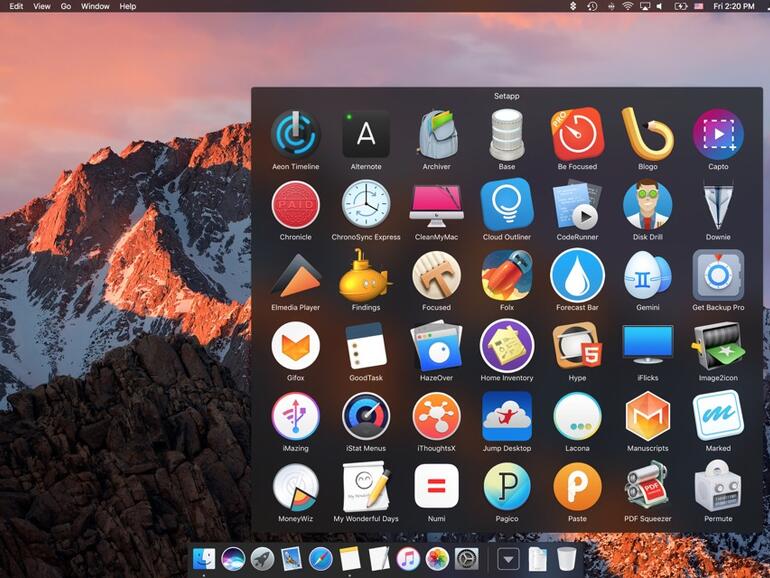Viewport: 770px width, 578px height.
Task: Open Numi calculator
Action: [437, 487]
